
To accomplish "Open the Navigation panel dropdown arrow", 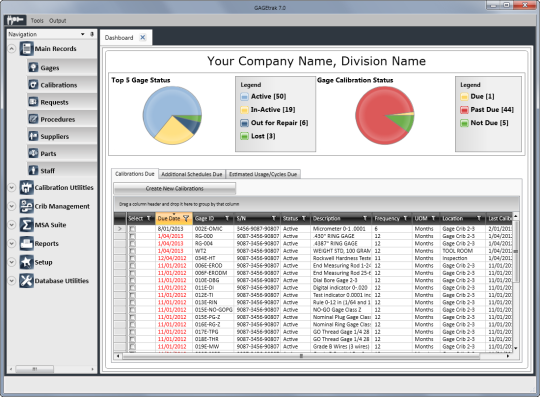I will pos(83,34).
